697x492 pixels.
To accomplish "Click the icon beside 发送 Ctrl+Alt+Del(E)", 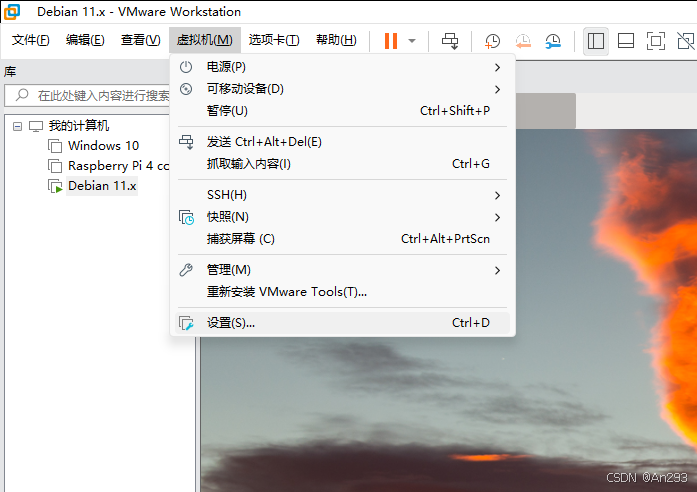I will click(x=186, y=142).
